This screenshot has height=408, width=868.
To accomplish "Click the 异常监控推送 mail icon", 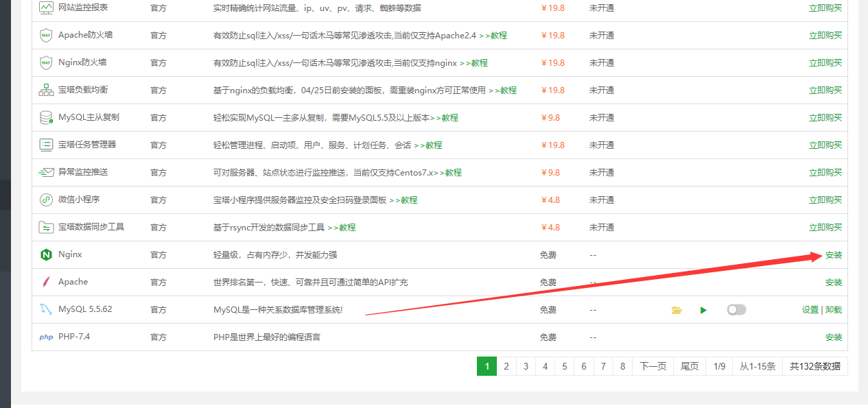I will 46,173.
